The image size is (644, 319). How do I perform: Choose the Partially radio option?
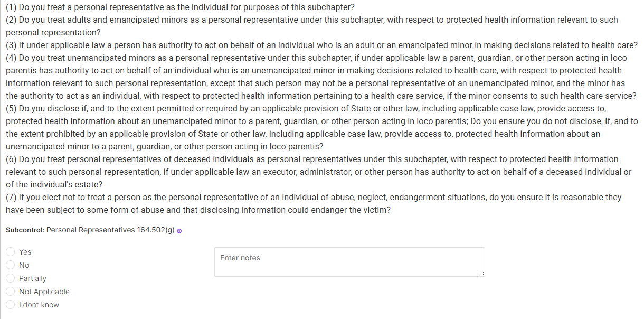pyautogui.click(x=10, y=278)
